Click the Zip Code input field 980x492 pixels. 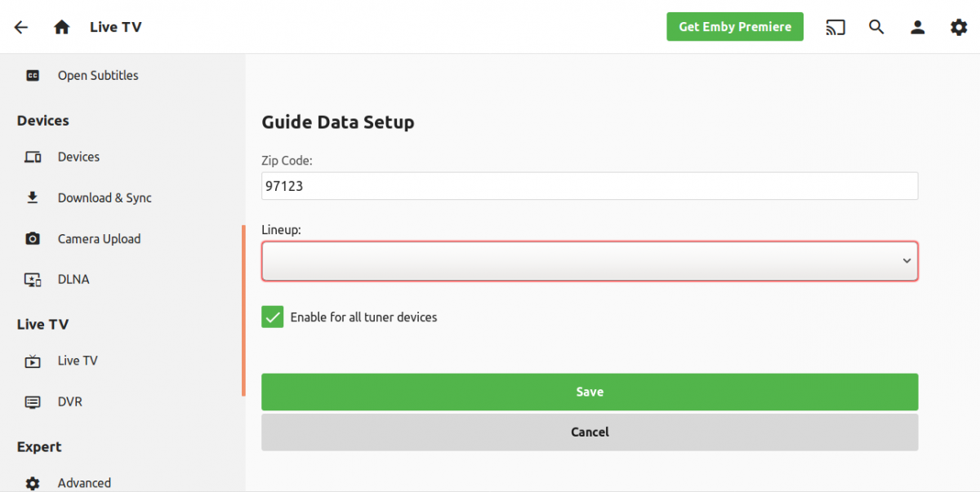(589, 186)
